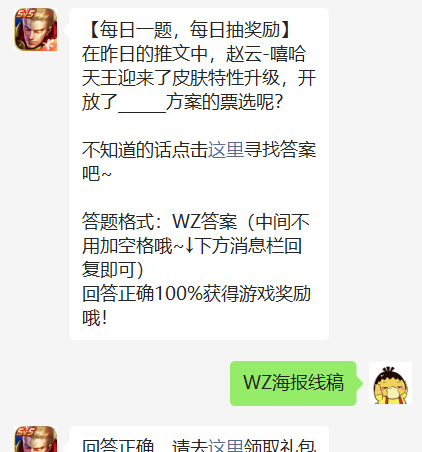Screen dimensions: 422x452
Task: Follow the 这里 link beside 寻找答案
Action: click(226, 150)
